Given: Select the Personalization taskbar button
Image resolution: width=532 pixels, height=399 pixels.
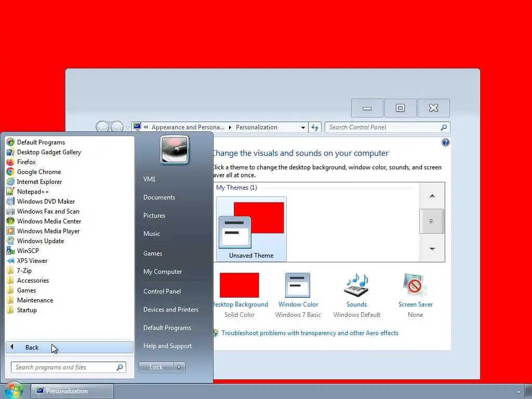Looking at the screenshot, I should [x=72, y=391].
